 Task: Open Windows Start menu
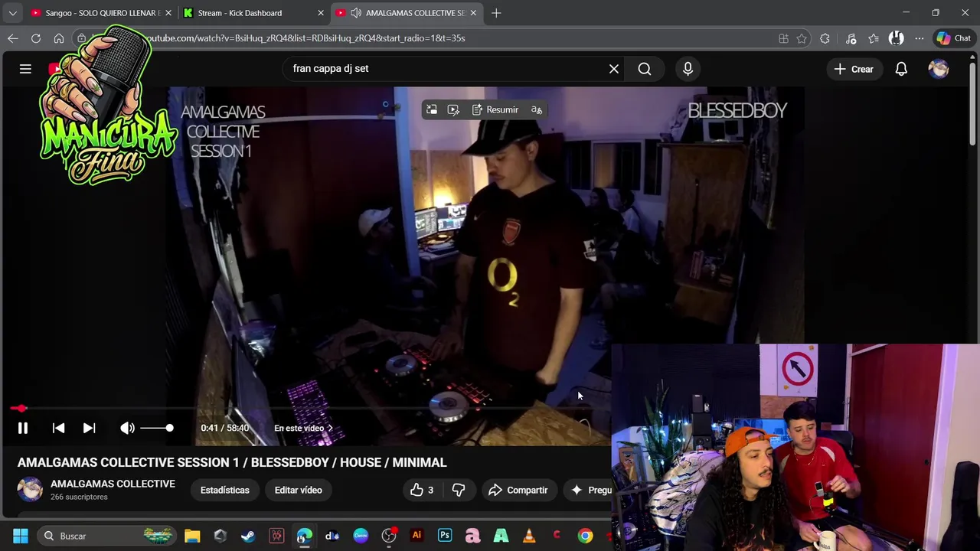[x=21, y=536]
